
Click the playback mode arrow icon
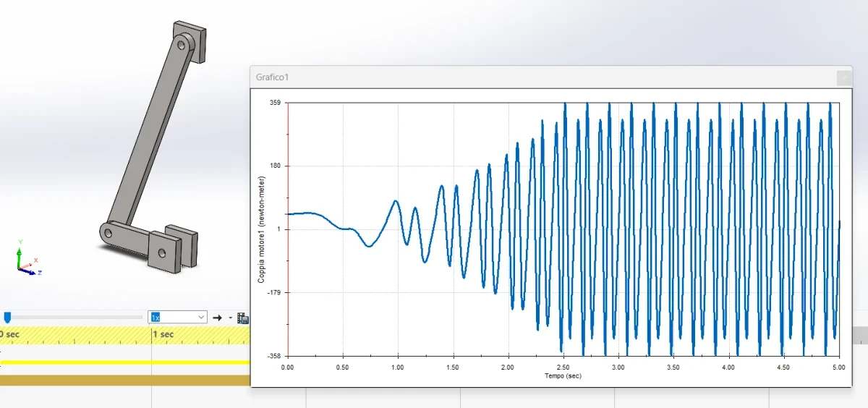pyautogui.click(x=217, y=318)
